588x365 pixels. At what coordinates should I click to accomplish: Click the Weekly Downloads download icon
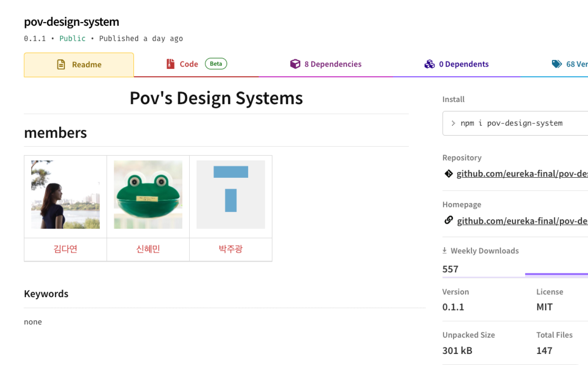pyautogui.click(x=444, y=250)
